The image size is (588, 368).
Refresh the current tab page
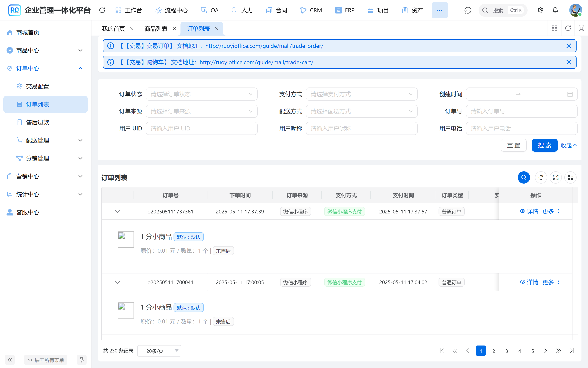coord(568,28)
